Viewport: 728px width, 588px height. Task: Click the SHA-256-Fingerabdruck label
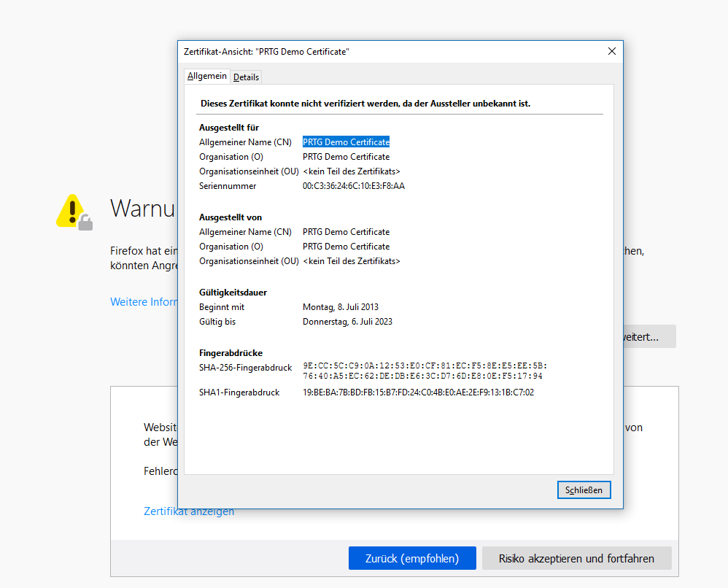(x=246, y=368)
